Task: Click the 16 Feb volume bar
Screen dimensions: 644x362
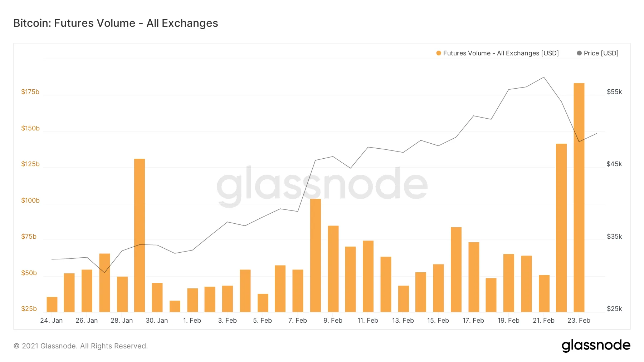Action: [x=456, y=269]
